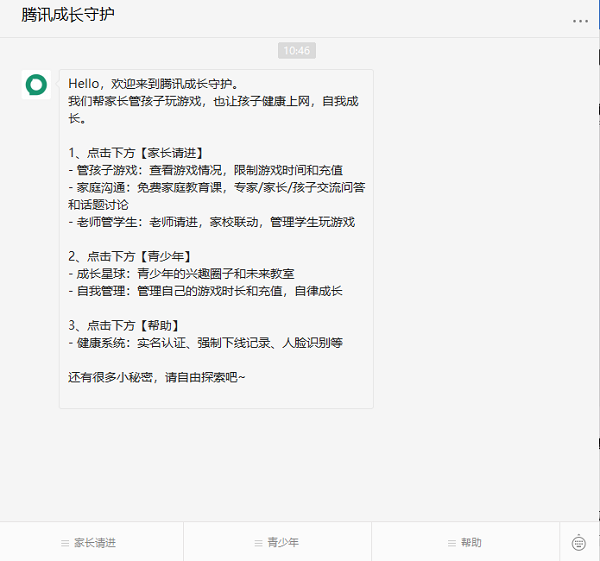600x561 pixels.
Task: Click the 家庭沟通 description line
Action: (x=216, y=187)
